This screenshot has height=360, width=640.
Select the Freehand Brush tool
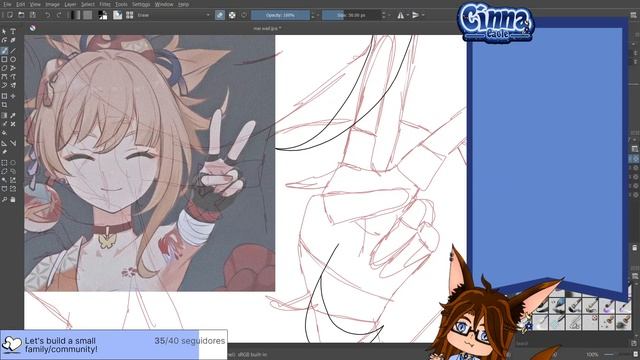pyautogui.click(x=4, y=51)
